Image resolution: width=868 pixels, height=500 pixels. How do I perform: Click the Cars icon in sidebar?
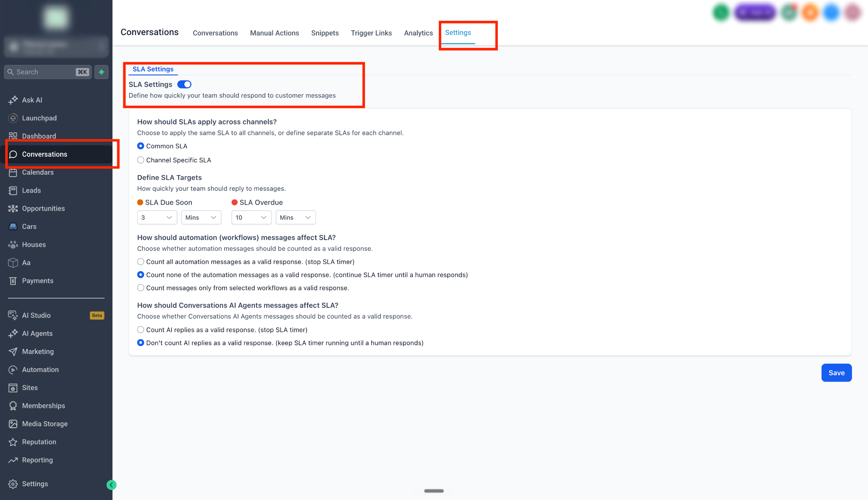coord(13,226)
